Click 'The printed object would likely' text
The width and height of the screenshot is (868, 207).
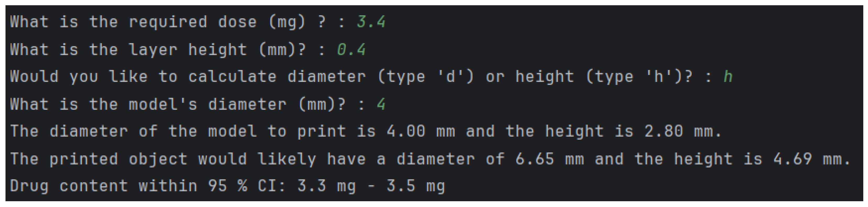163,159
